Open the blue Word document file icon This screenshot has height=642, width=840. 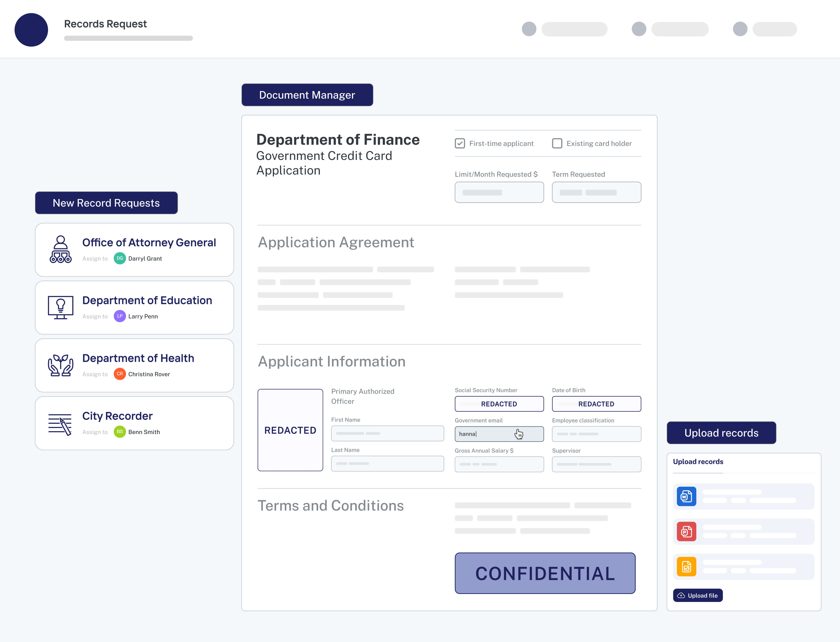click(686, 496)
